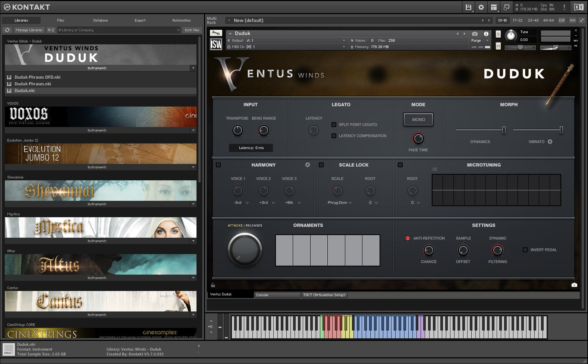Open Voice 3 +6th interval dropdown
Image resolution: width=588 pixels, height=364 pixels.
tap(293, 203)
